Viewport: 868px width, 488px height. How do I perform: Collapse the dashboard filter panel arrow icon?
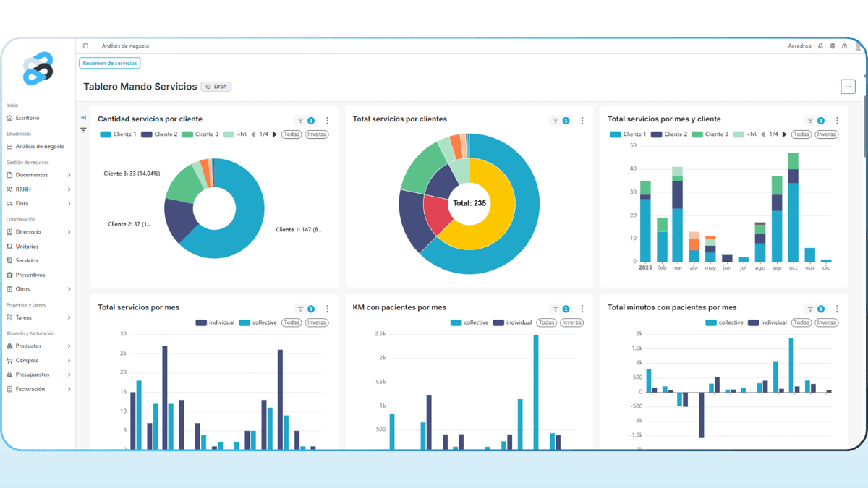point(83,118)
